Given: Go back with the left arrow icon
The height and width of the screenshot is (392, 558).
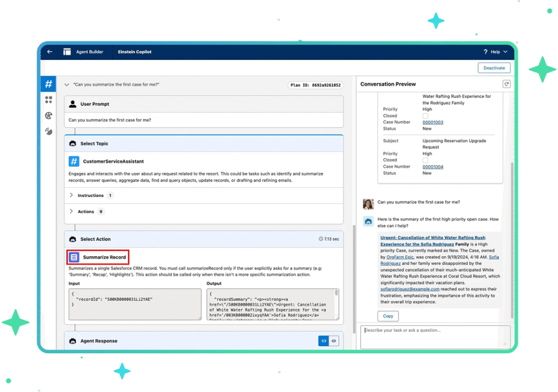Looking at the screenshot, I should (50, 52).
